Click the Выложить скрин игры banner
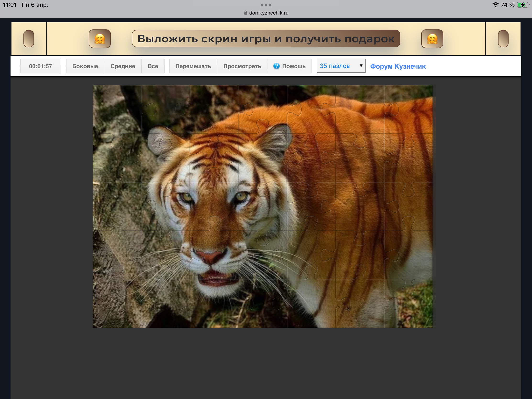 (x=266, y=39)
